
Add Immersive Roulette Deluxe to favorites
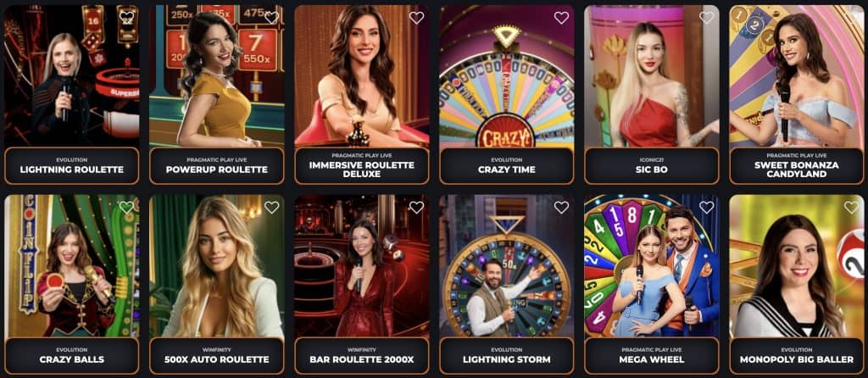tap(416, 18)
